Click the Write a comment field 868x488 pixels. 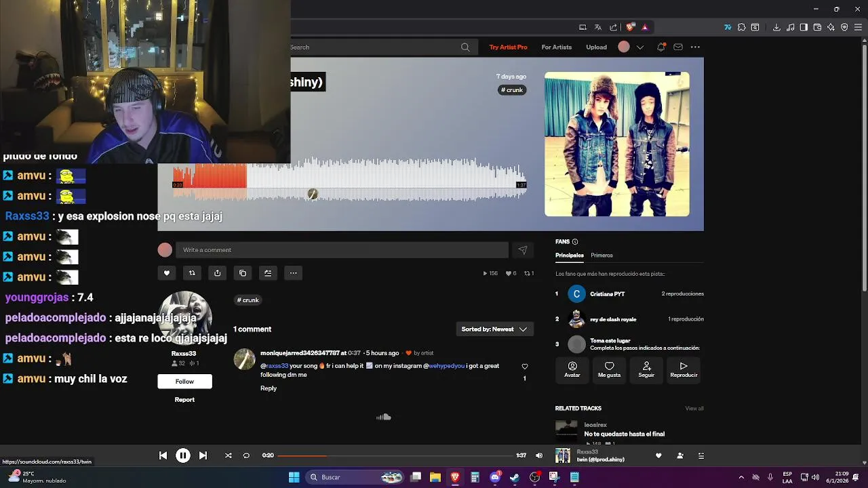coord(342,250)
